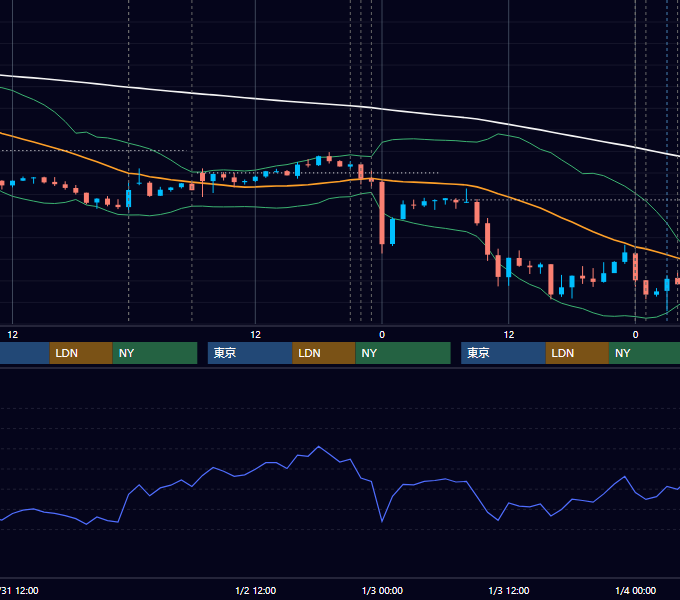
Task: Click the 東京 session block on 1/3
Action: tap(503, 353)
